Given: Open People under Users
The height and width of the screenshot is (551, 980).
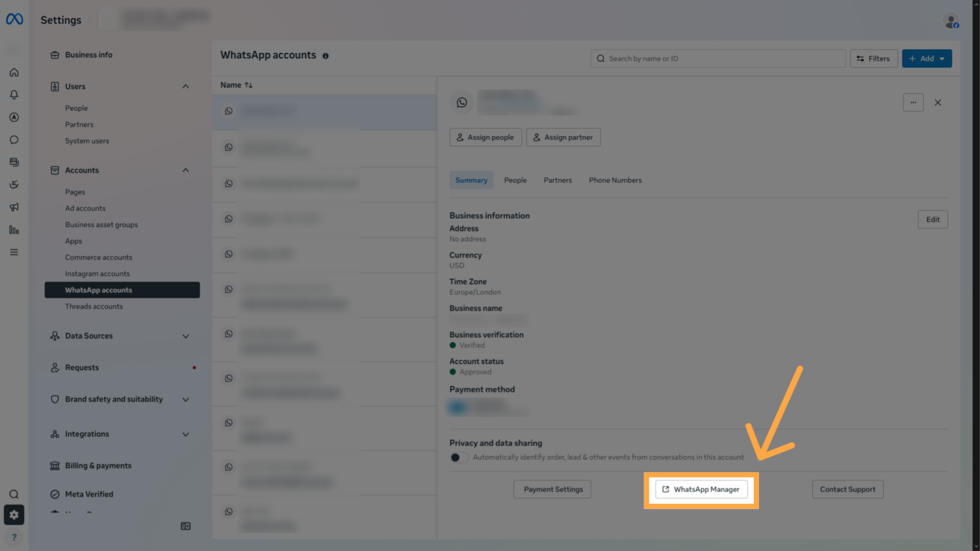Looking at the screenshot, I should click(x=76, y=108).
